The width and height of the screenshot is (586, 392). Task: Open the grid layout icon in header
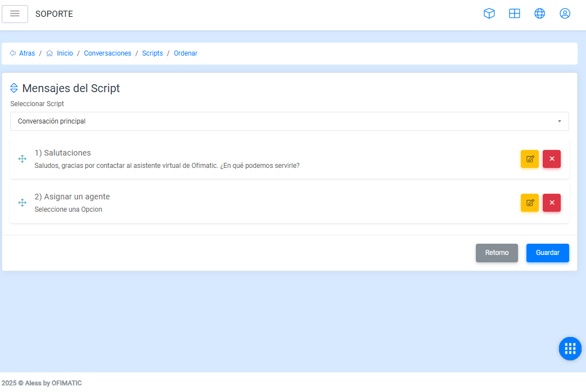515,14
